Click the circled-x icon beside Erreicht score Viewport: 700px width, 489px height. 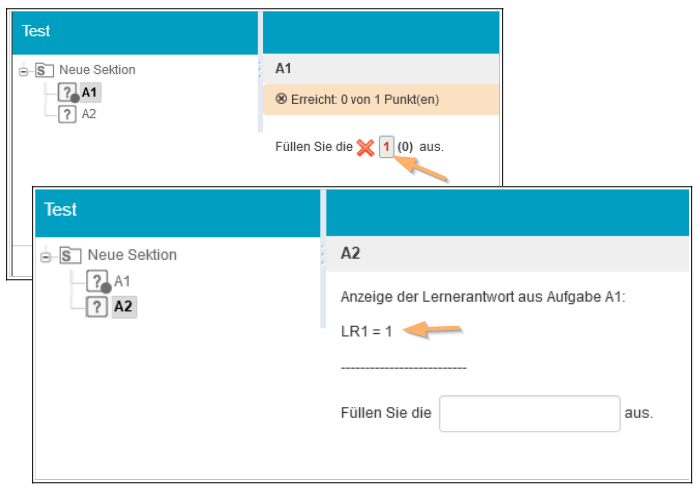coord(281,99)
